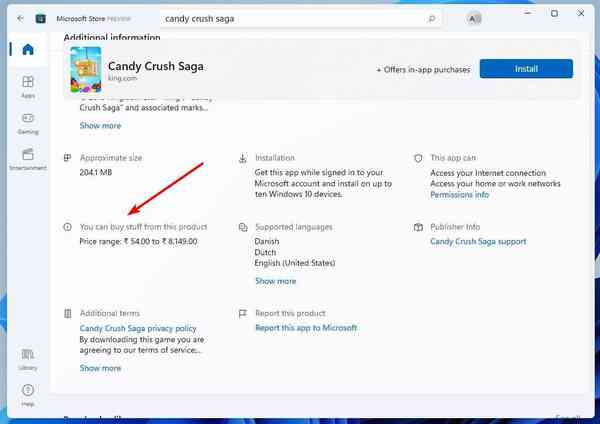Viewport: 600px width, 424px height.
Task: Click the Danish language entry
Action: (x=267, y=241)
